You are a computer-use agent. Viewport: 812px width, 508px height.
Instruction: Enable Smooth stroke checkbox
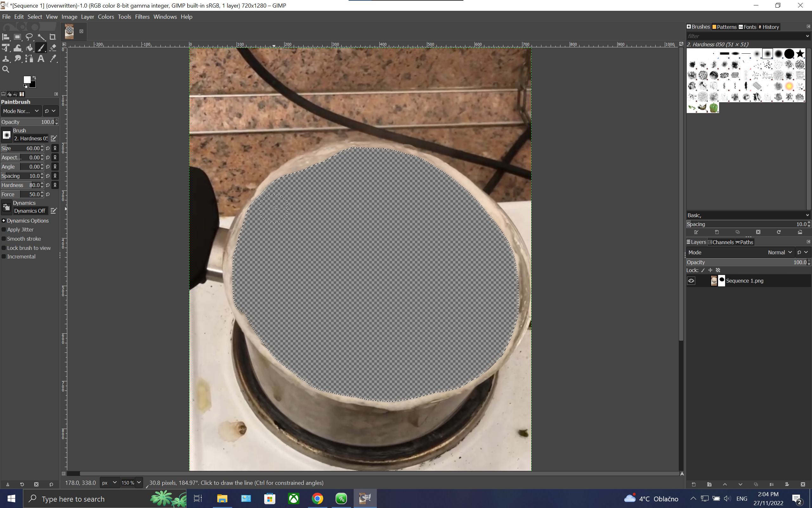point(4,238)
